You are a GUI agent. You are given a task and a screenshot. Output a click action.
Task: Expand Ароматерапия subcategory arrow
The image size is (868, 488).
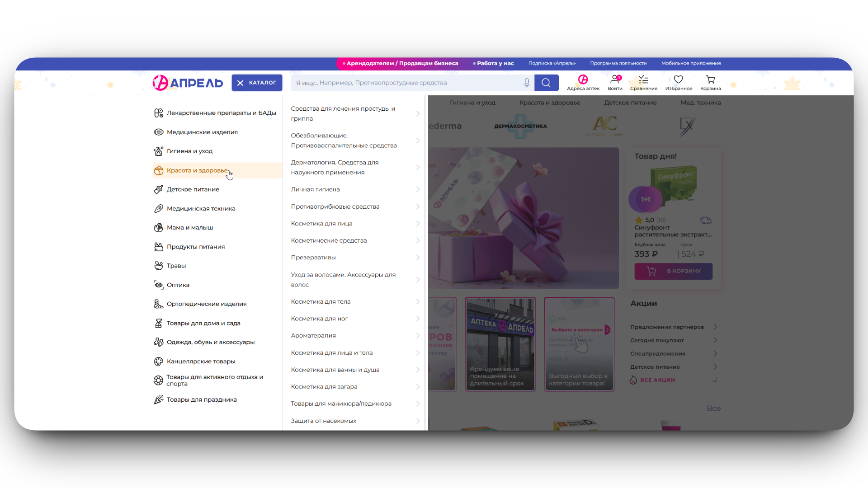coord(418,336)
